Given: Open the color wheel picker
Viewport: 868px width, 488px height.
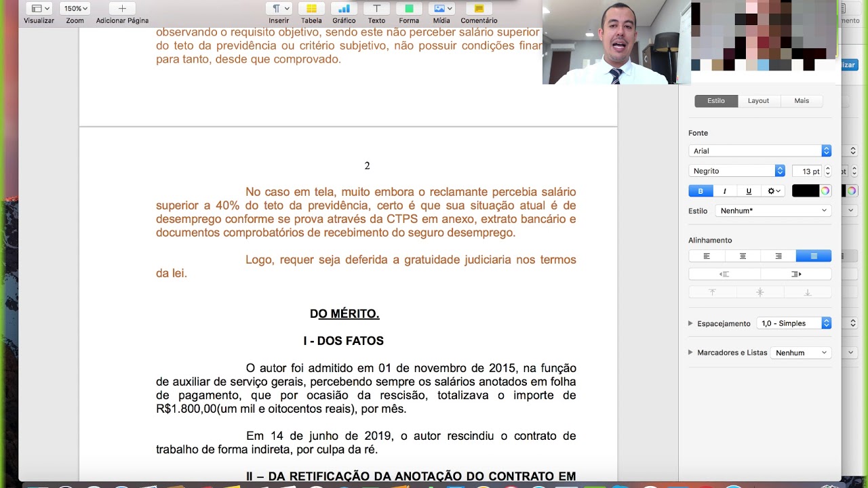Looking at the screenshot, I should (x=825, y=191).
